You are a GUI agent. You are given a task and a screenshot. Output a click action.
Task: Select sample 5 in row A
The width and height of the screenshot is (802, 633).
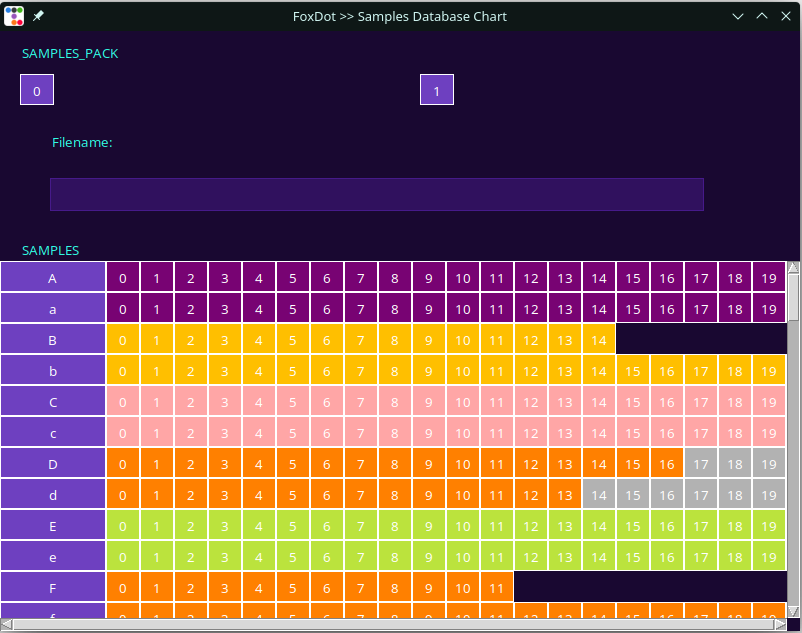coord(293,278)
